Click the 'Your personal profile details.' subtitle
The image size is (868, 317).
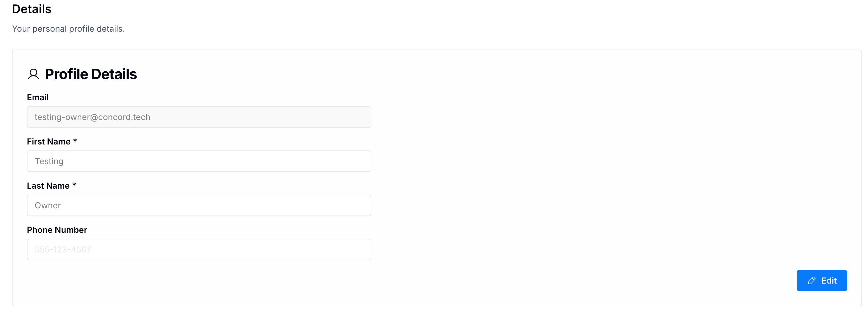click(x=68, y=29)
